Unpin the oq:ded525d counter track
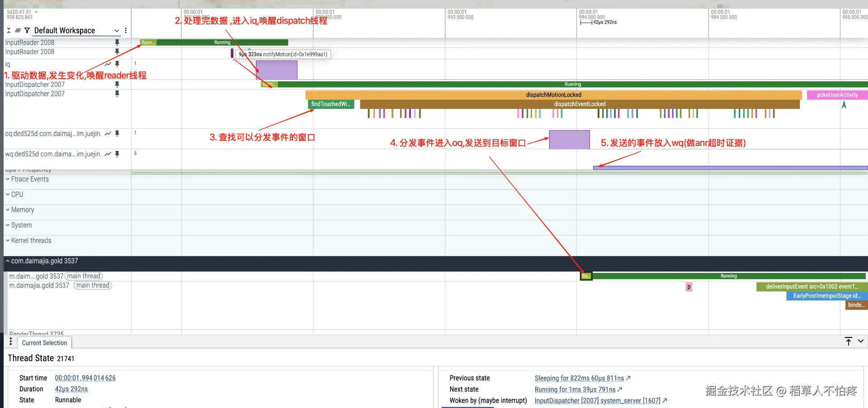This screenshot has width=868, height=408. [x=117, y=134]
